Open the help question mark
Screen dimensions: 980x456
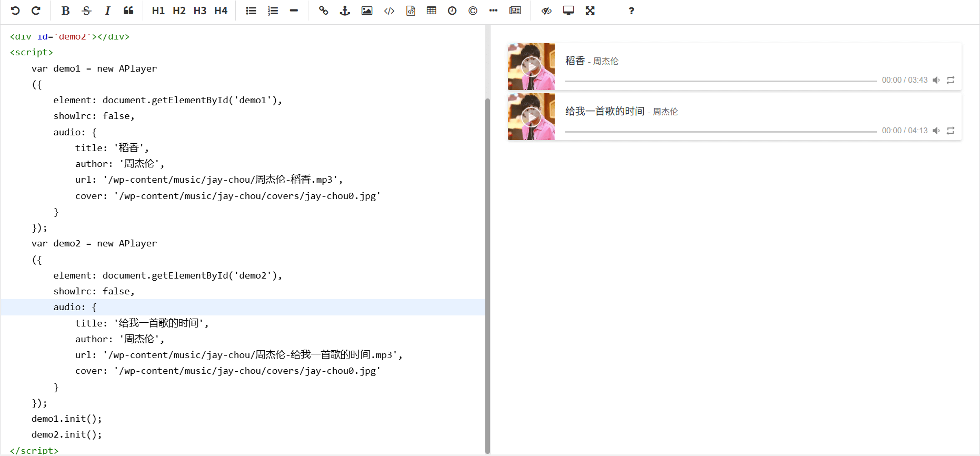[x=631, y=11]
